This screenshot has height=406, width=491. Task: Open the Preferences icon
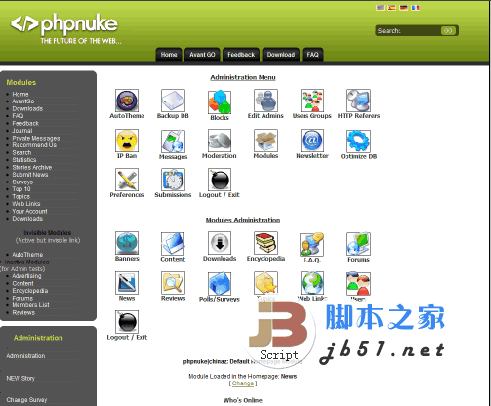tap(127, 180)
